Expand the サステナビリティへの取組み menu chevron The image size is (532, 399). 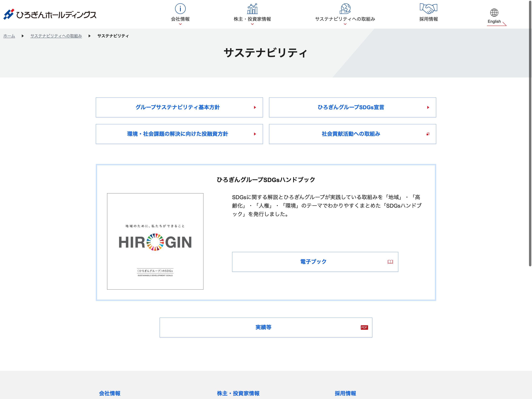345,24
